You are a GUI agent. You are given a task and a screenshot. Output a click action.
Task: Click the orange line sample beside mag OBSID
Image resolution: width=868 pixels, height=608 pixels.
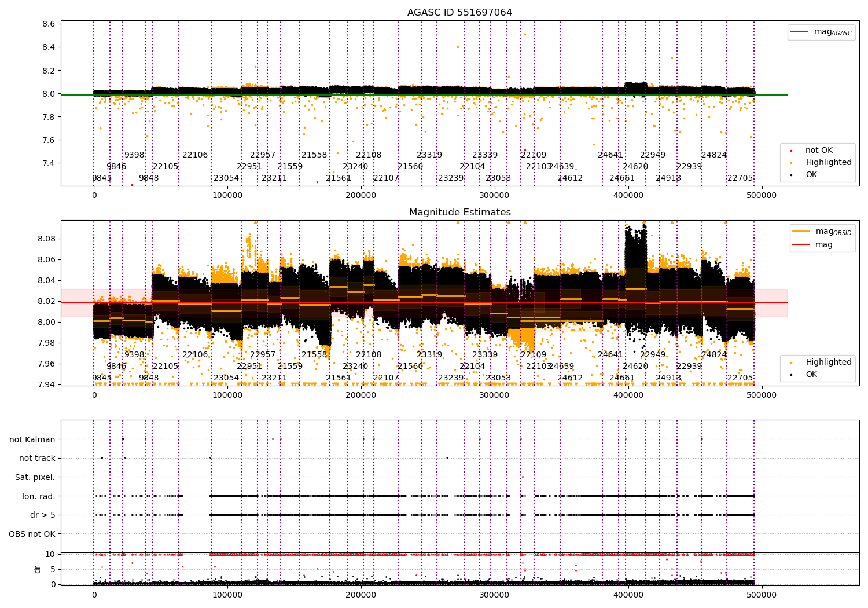click(801, 232)
